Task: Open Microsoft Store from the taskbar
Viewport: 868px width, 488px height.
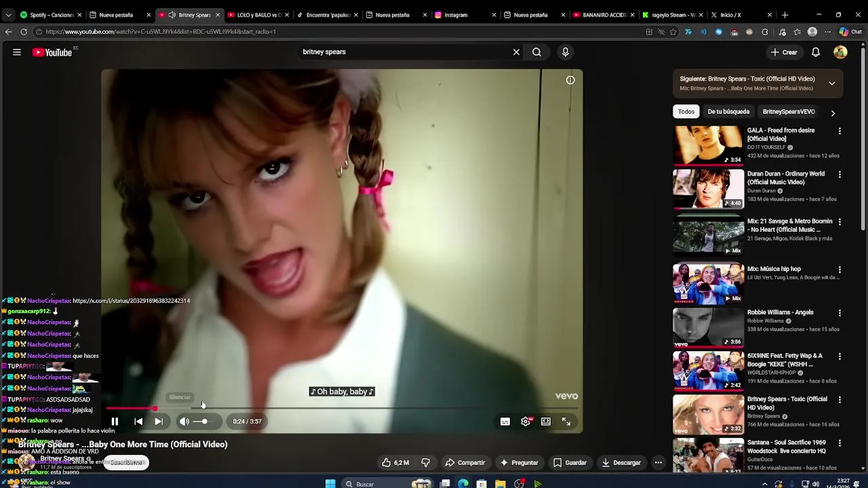Action: tap(481, 484)
